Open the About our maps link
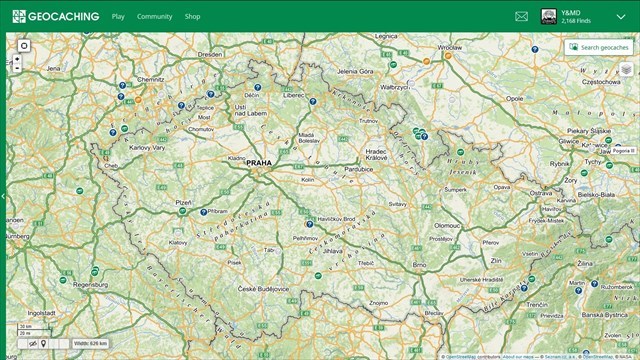This screenshot has height=360, width=640. [518, 357]
